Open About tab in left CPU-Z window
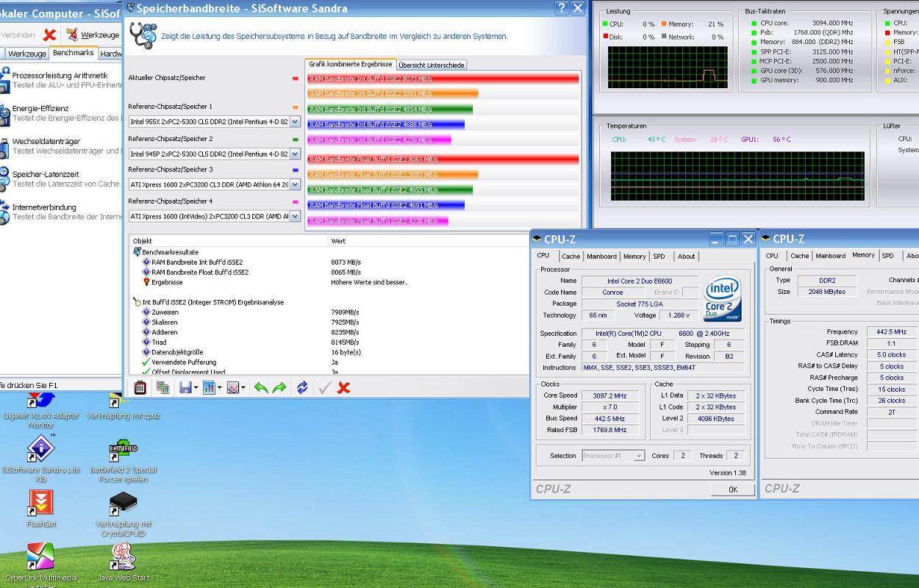This screenshot has height=588, width=919. point(686,257)
